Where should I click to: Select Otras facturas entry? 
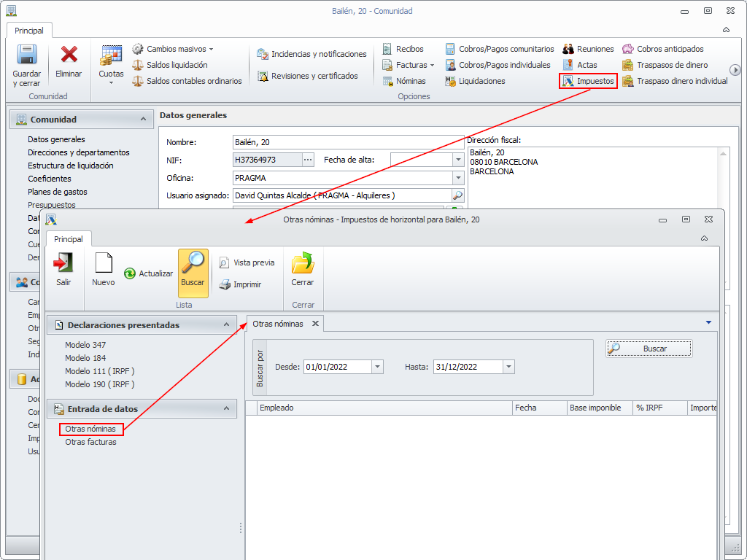(x=91, y=442)
